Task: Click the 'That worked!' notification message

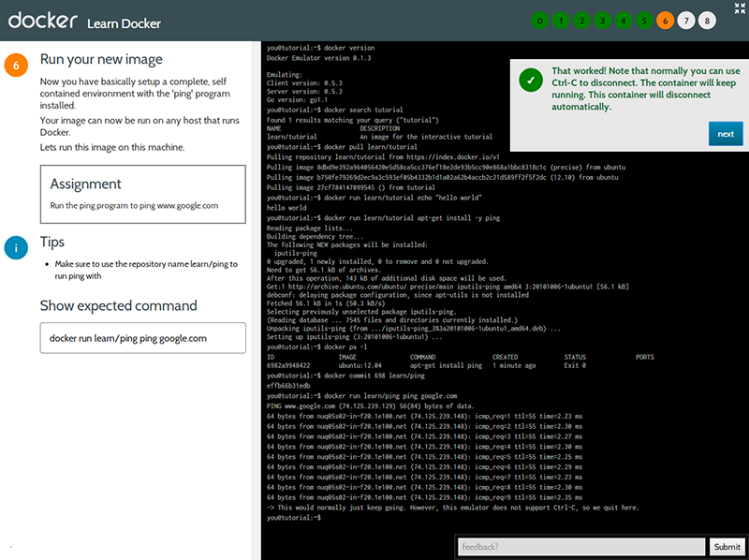Action: pyautogui.click(x=646, y=89)
